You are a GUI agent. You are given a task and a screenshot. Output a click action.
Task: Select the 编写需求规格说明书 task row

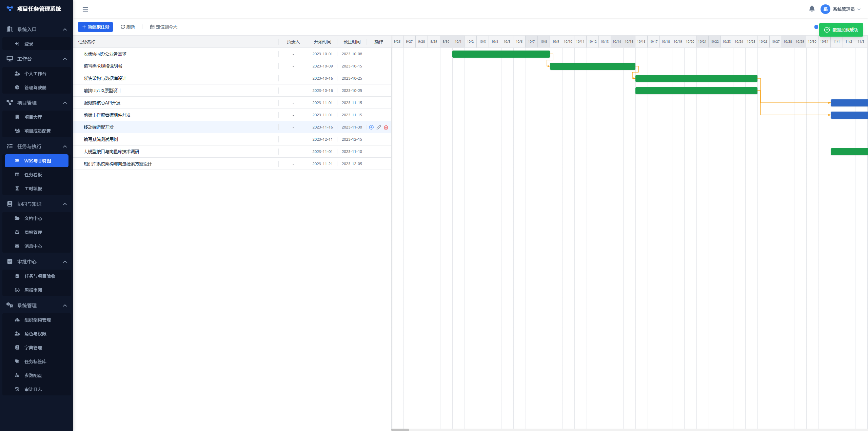click(x=232, y=66)
